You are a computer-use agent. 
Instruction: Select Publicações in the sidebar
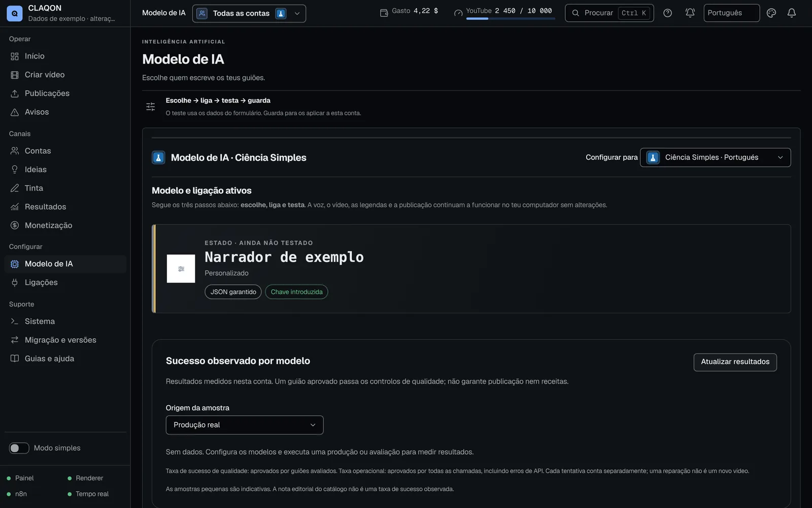click(65, 93)
